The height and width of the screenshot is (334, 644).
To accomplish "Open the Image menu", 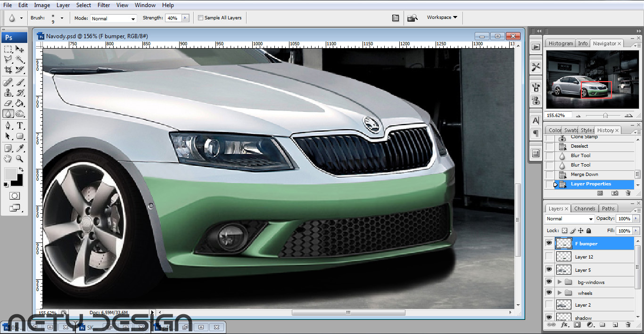I will (42, 5).
